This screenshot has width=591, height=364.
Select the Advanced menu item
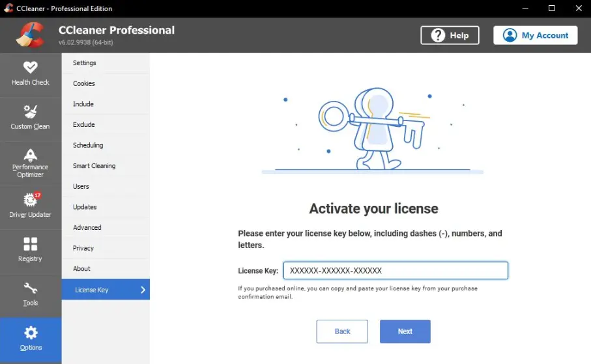coord(106,228)
